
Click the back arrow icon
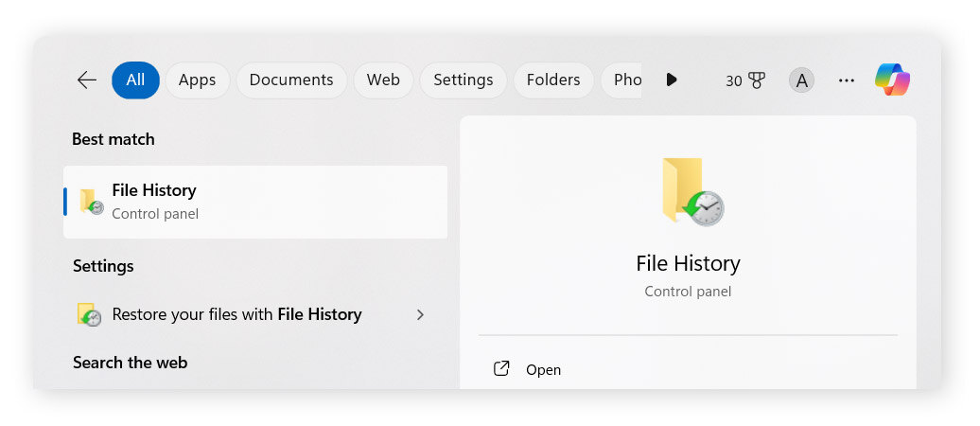point(87,80)
